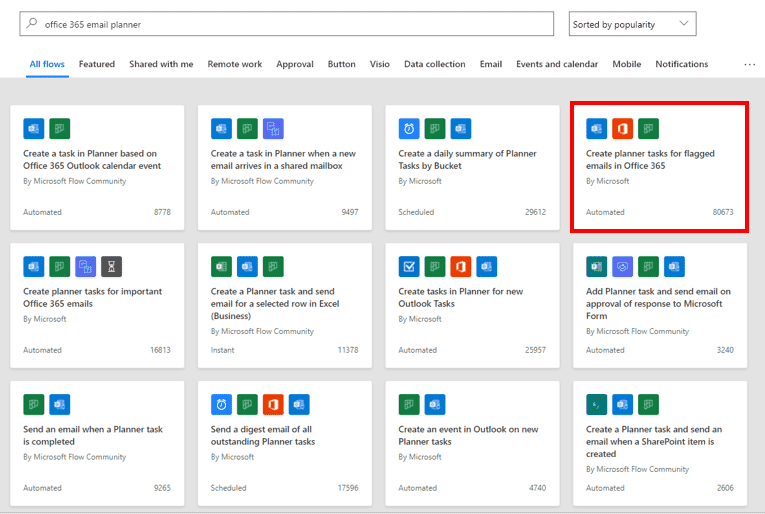This screenshot has height=514, width=765.
Task: Click Office icon on new Outlook Tasks card
Action: pos(461,266)
